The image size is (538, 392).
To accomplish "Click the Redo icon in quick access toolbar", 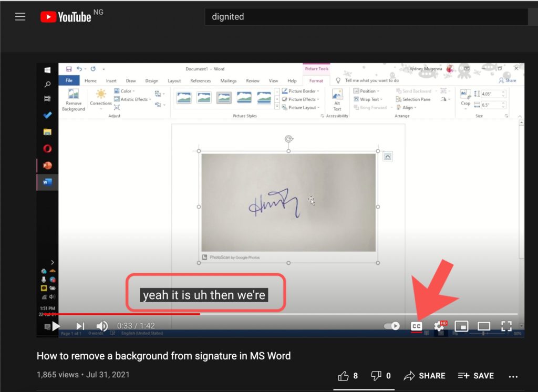I will pyautogui.click(x=93, y=69).
